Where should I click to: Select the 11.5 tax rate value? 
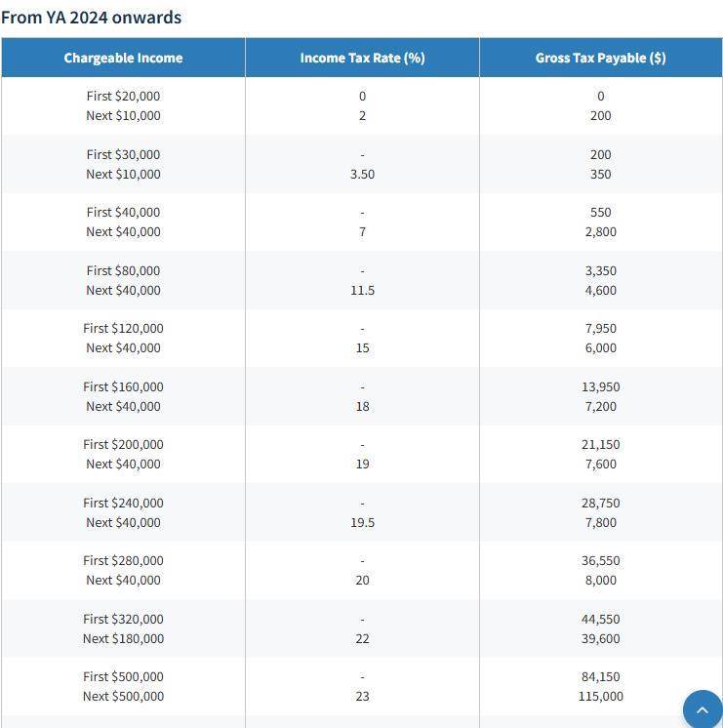coord(362,290)
